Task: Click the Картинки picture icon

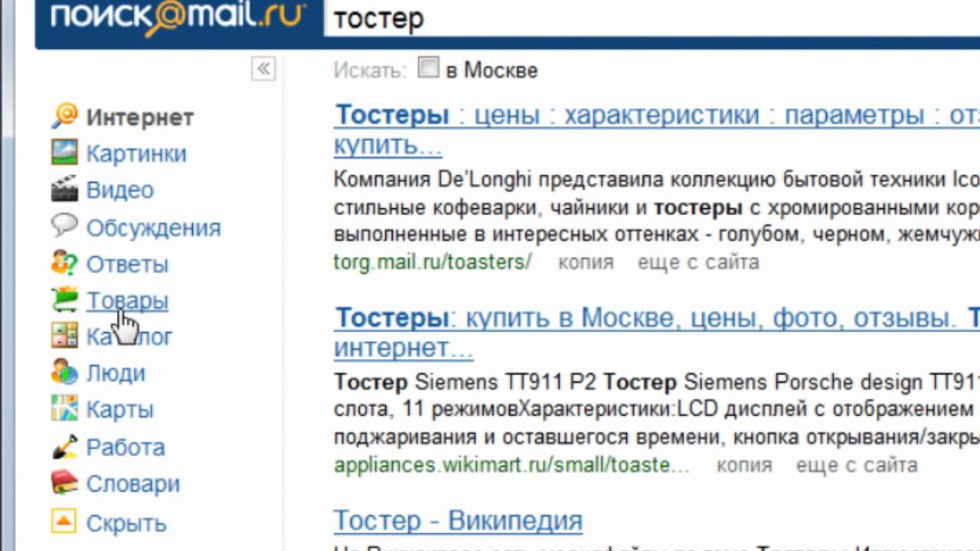Action: click(x=64, y=152)
